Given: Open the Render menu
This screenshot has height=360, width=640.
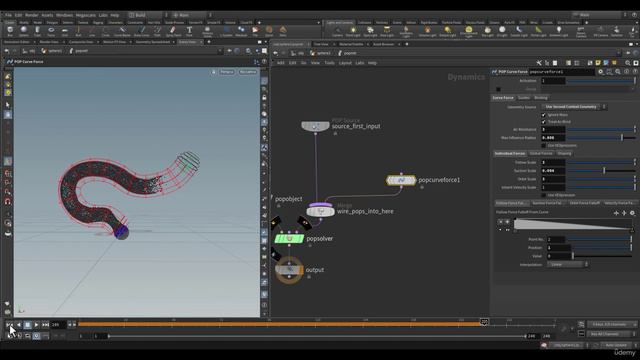Looking at the screenshot, I should [x=32, y=15].
